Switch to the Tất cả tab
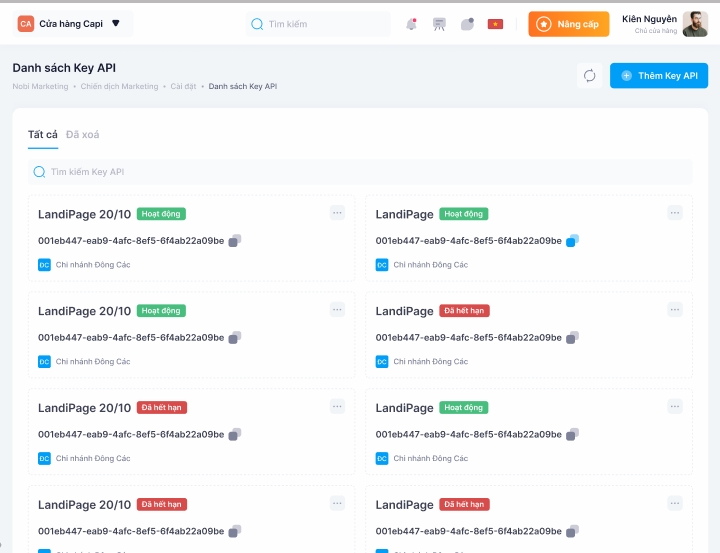 click(x=43, y=135)
